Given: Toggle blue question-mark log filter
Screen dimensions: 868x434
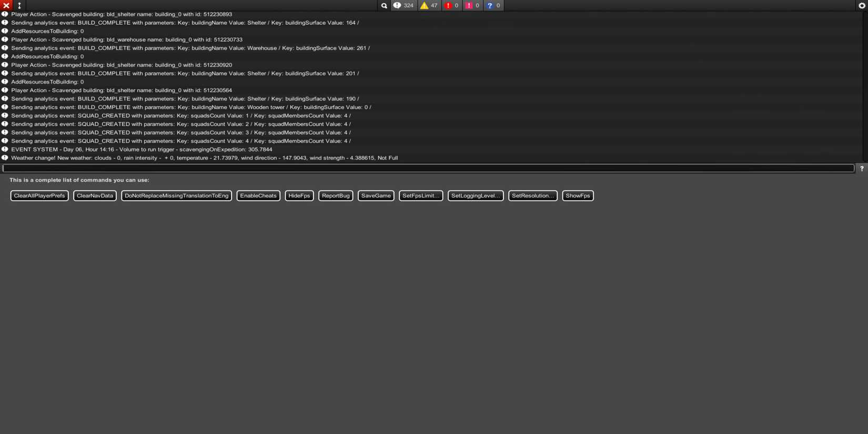Looking at the screenshot, I should (x=493, y=5).
